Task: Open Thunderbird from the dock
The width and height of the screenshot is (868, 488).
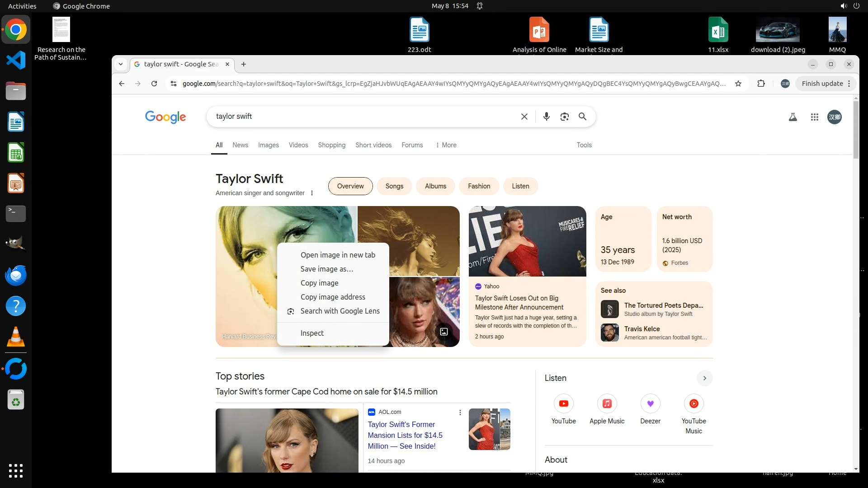Action: pyautogui.click(x=16, y=275)
